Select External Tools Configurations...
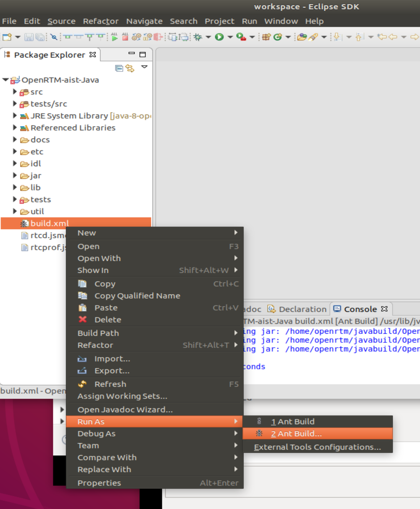The height and width of the screenshot is (509, 420). tap(318, 447)
